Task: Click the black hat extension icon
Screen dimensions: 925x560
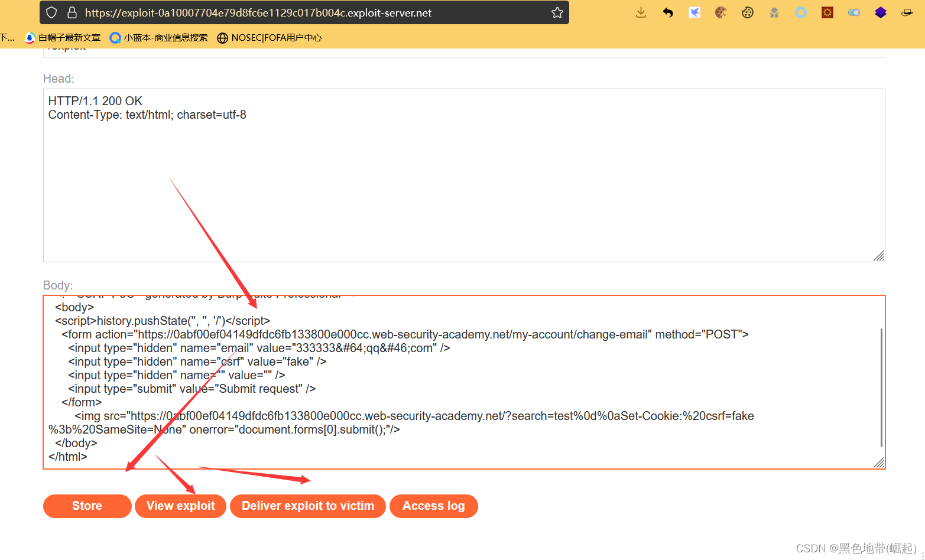Action: 907,12
